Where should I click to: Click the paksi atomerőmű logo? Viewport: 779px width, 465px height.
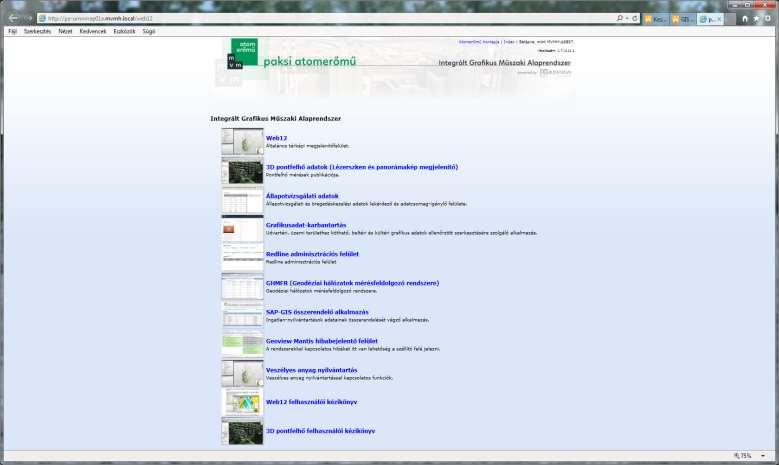pyautogui.click(x=292, y=54)
